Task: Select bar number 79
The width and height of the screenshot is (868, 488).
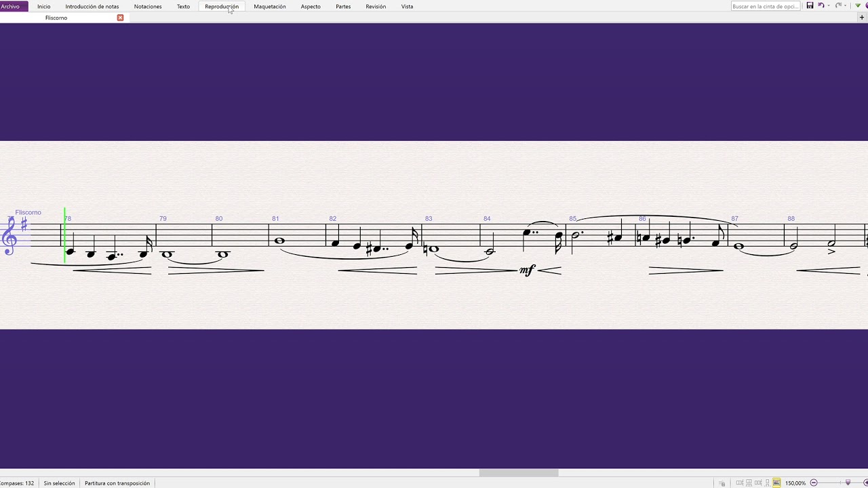Action: point(163,218)
